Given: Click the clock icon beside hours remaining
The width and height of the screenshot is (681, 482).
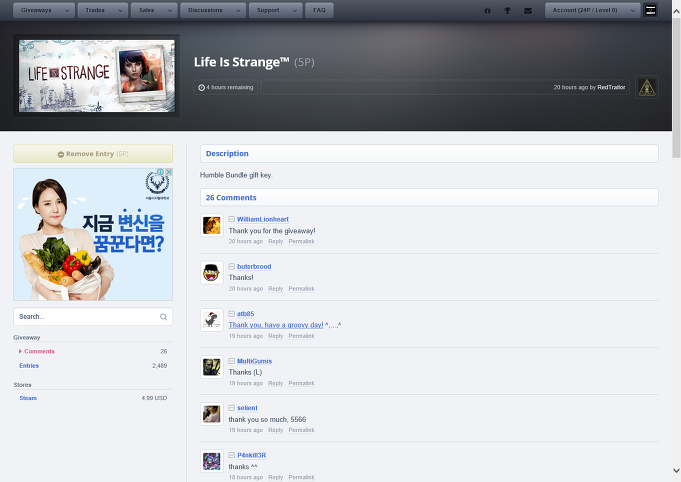Looking at the screenshot, I should click(202, 88).
